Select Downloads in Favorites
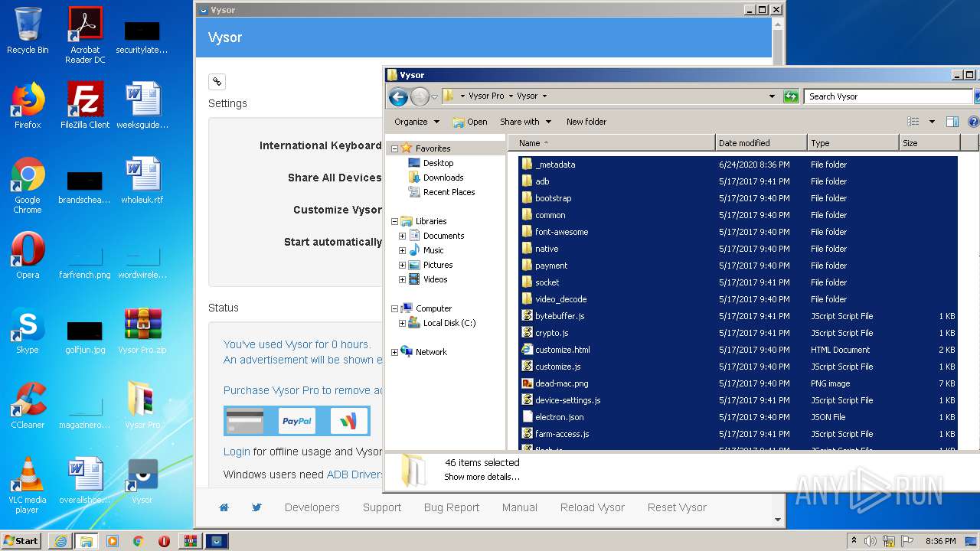The height and width of the screenshot is (551, 980). (x=443, y=178)
